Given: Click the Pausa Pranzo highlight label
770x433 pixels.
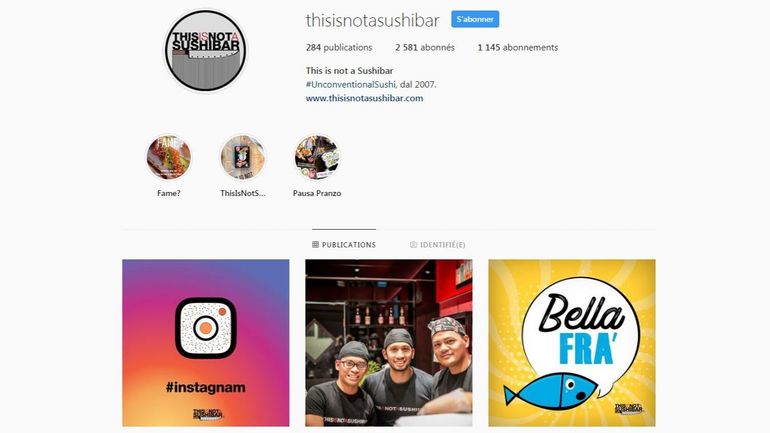Looking at the screenshot, I should click(317, 193).
